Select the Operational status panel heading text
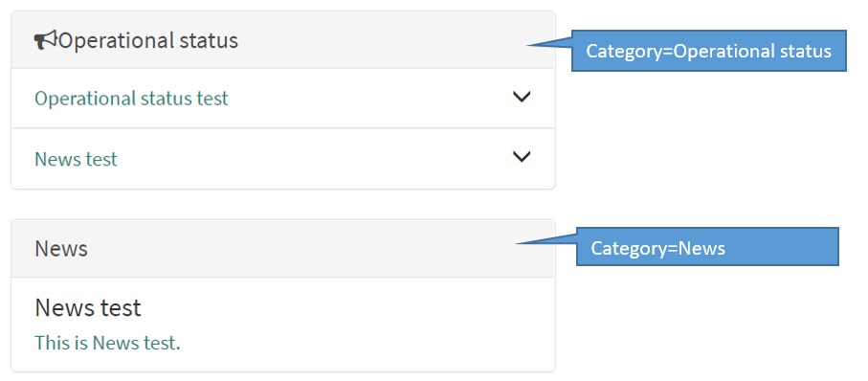The width and height of the screenshot is (868, 381). coord(148,40)
